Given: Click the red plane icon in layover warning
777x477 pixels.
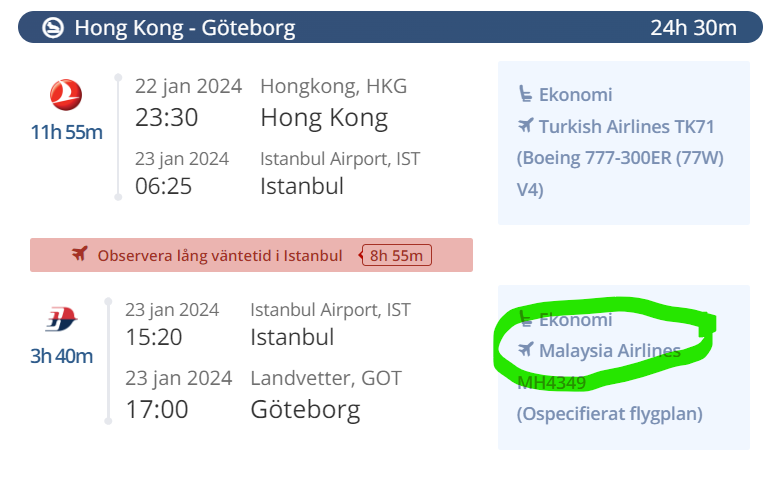Looking at the screenshot, I should 80,254.
